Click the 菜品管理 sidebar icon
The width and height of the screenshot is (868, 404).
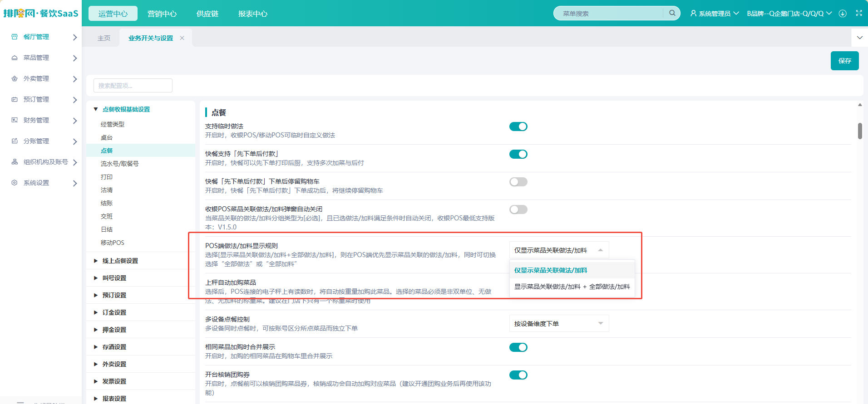[x=15, y=58]
